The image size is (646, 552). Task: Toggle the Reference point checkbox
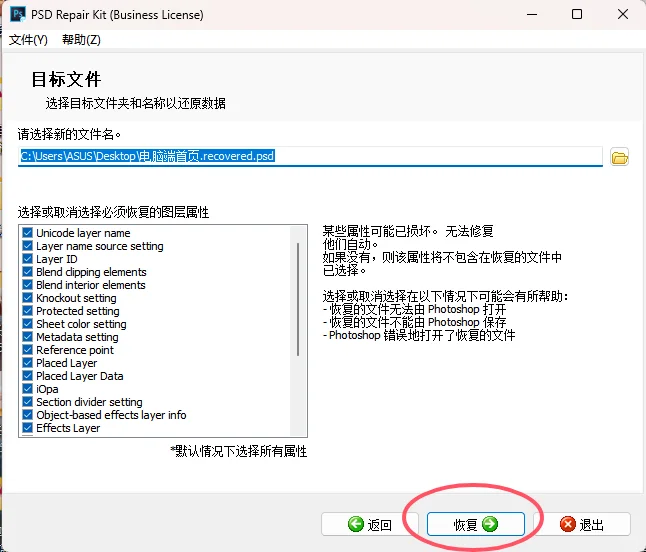click(28, 350)
